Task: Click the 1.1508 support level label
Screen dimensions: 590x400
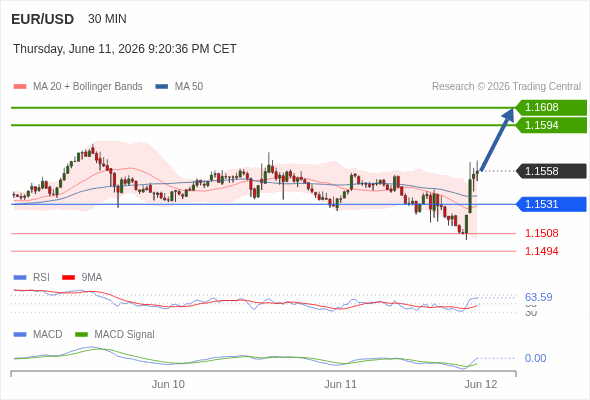Action: (x=542, y=233)
